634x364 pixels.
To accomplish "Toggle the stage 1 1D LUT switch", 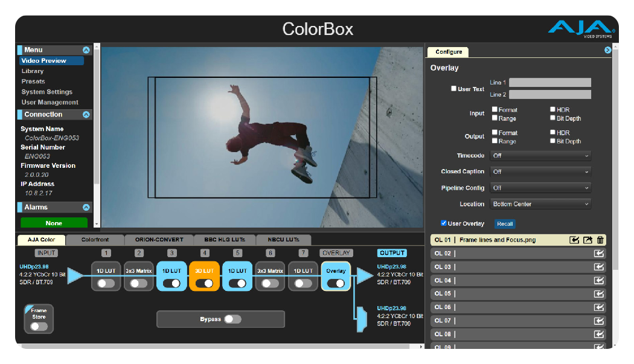I will tap(106, 284).
